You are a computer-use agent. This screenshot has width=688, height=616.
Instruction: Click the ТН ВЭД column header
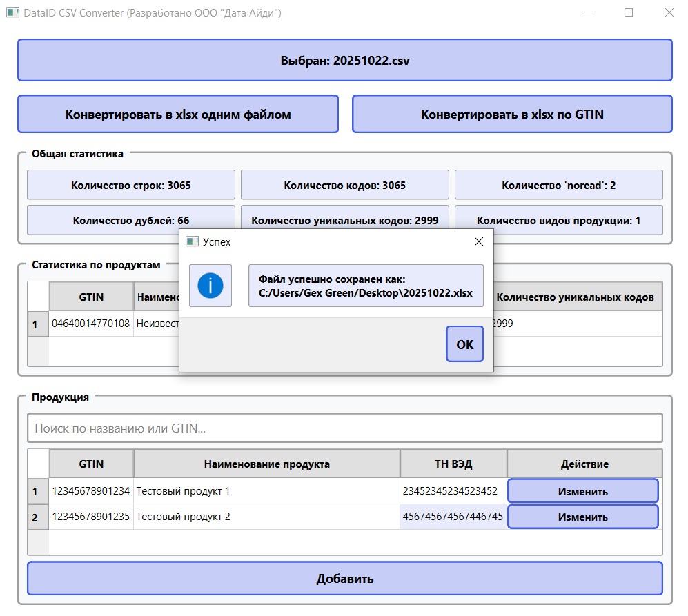pyautogui.click(x=453, y=463)
